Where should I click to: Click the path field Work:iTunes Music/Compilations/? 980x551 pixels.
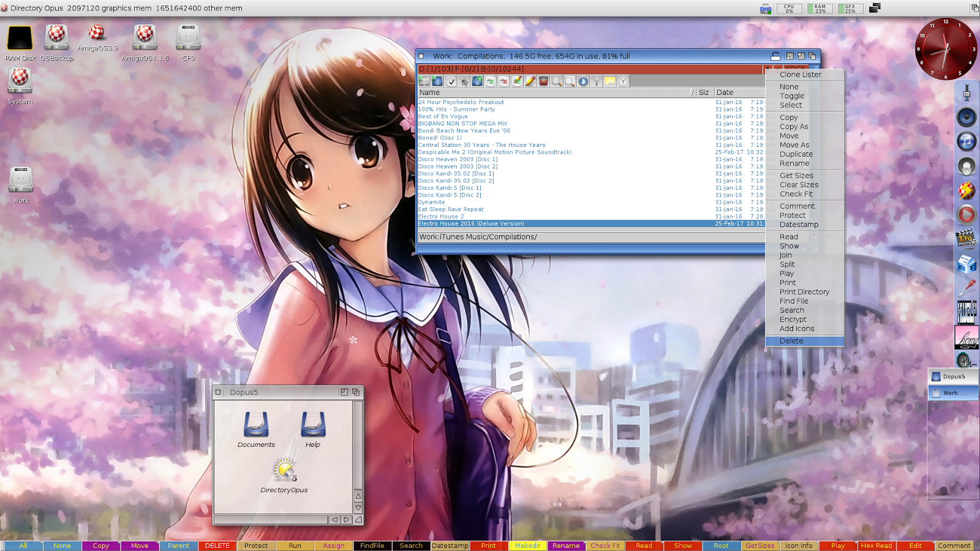point(591,237)
